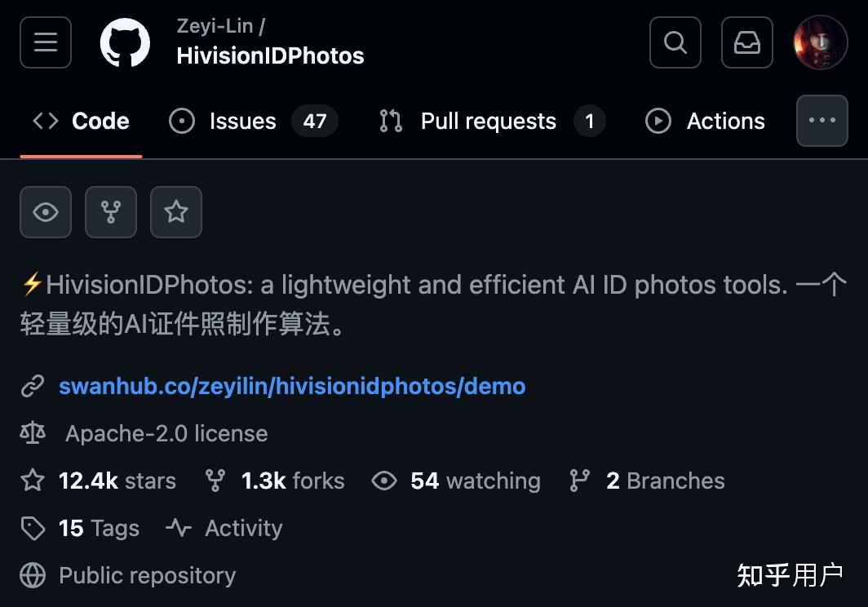Expand the more tabs ellipsis menu
Image resolution: width=868 pixels, height=607 pixels.
[x=821, y=121]
